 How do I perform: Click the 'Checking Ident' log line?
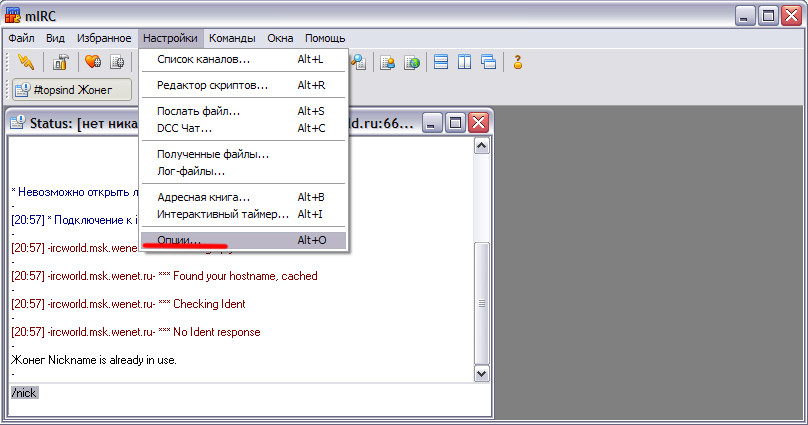pyautogui.click(x=128, y=304)
